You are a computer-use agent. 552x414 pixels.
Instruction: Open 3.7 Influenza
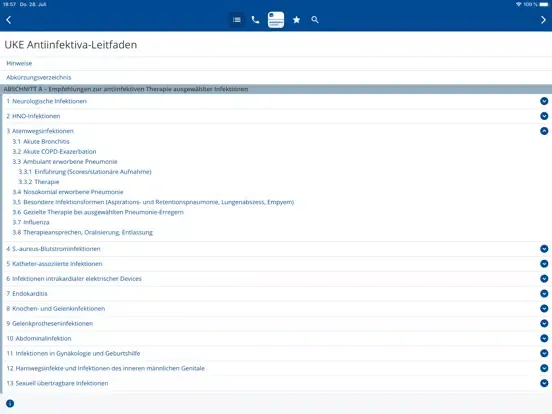[31, 222]
